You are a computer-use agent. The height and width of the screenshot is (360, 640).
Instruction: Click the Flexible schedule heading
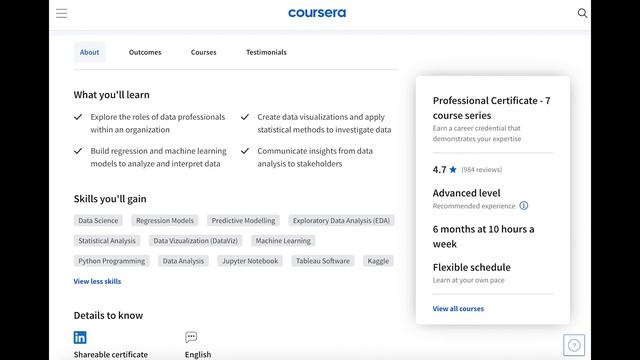(x=471, y=267)
